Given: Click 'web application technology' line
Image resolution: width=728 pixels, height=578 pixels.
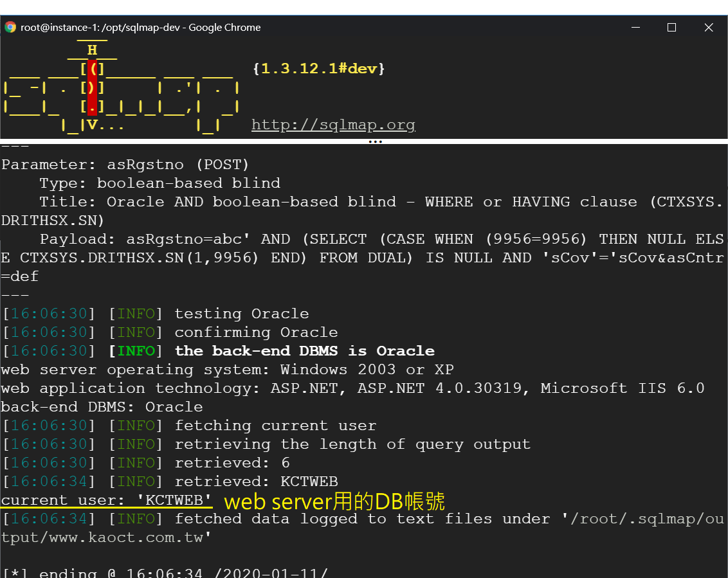Looking at the screenshot, I should [352, 388].
